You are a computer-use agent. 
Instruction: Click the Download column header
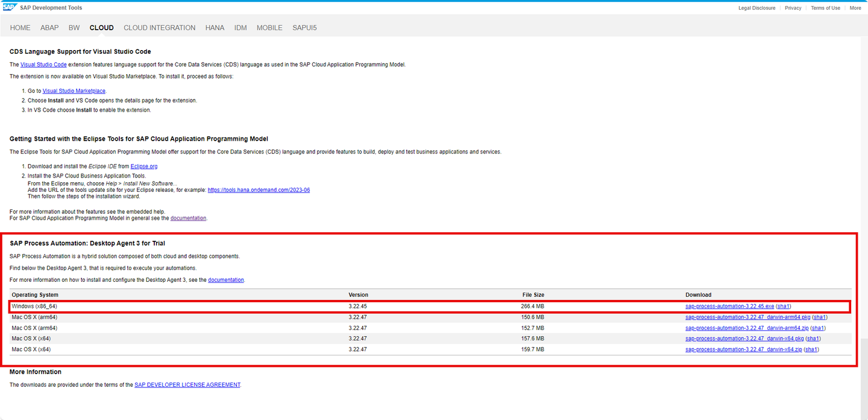(698, 295)
